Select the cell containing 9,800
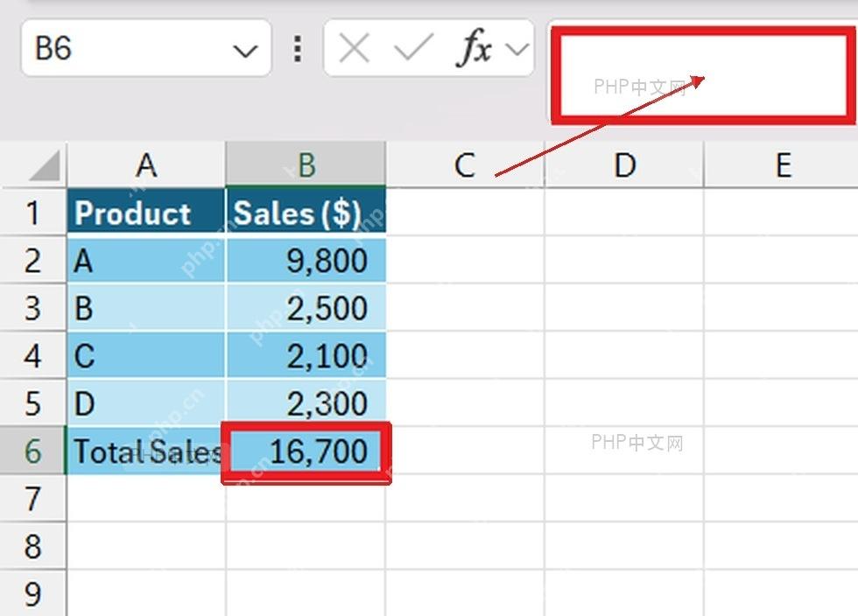This screenshot has width=858, height=616. tap(306, 260)
